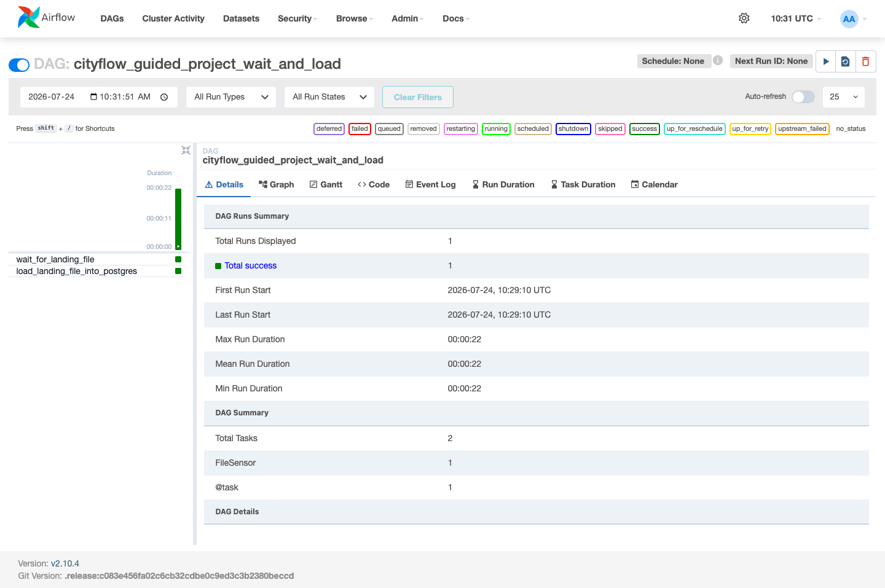Viewport: 885px width, 588px height.
Task: Click the Airflow pinwheel logo
Action: pos(28,17)
